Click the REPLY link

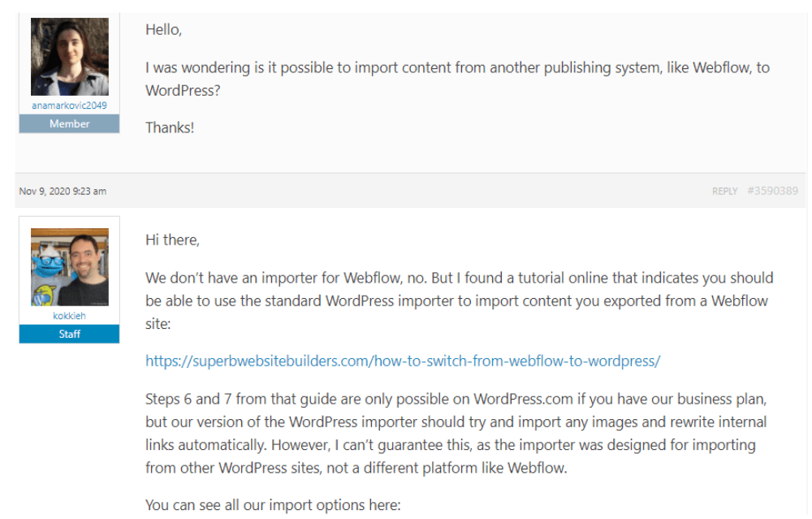(724, 191)
